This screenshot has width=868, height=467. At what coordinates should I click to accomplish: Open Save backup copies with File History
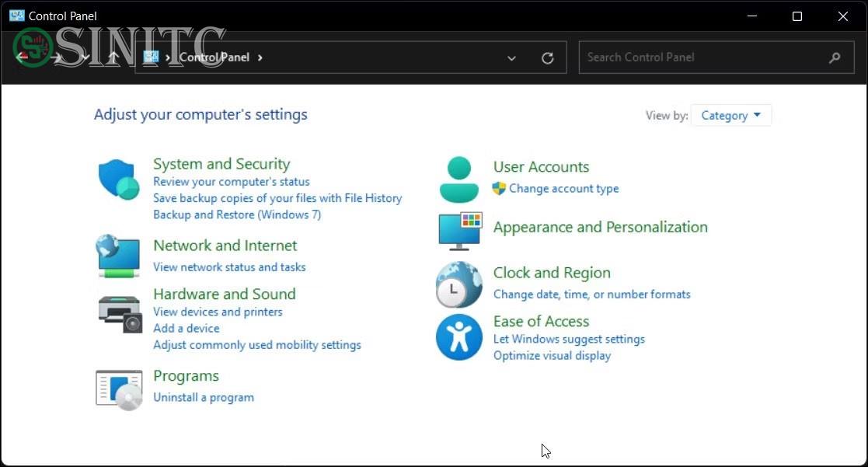click(277, 198)
